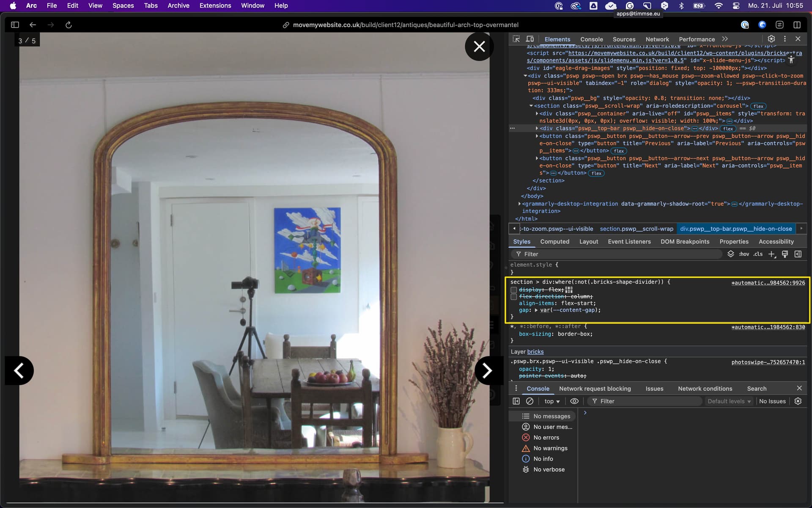Enable the flex-direction: column checkbox
812x508 pixels.
pyautogui.click(x=513, y=297)
